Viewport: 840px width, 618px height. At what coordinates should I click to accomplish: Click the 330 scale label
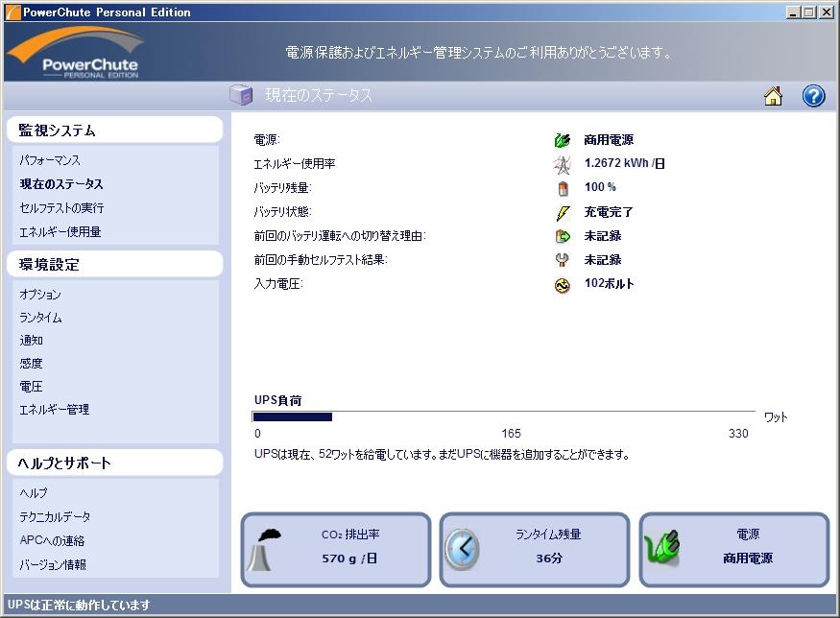click(x=738, y=433)
